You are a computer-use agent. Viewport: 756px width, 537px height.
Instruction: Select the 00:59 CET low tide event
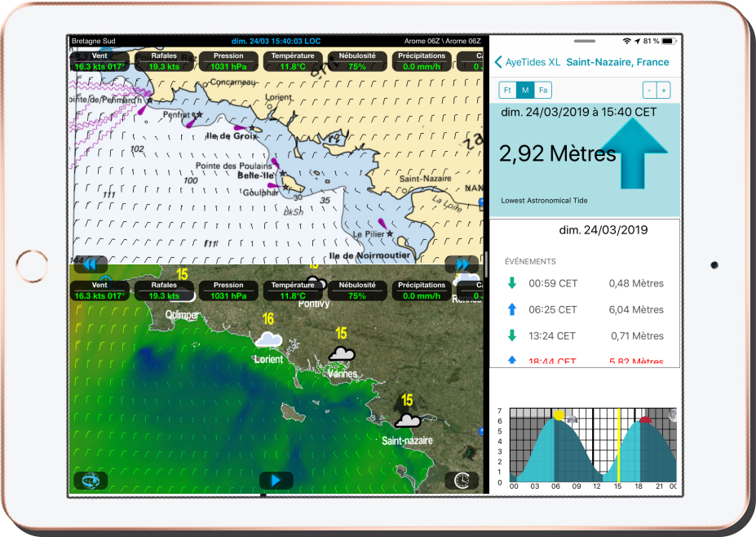[x=584, y=284]
